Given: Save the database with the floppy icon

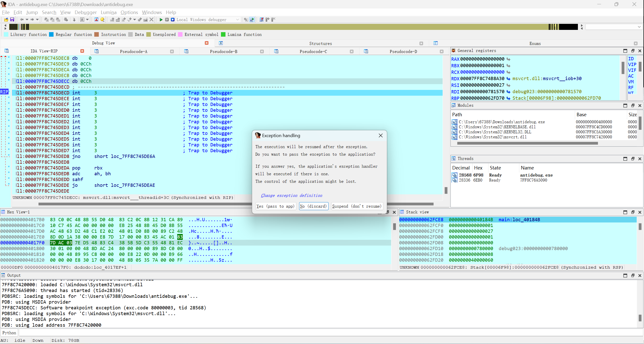Looking at the screenshot, I should click(12, 20).
